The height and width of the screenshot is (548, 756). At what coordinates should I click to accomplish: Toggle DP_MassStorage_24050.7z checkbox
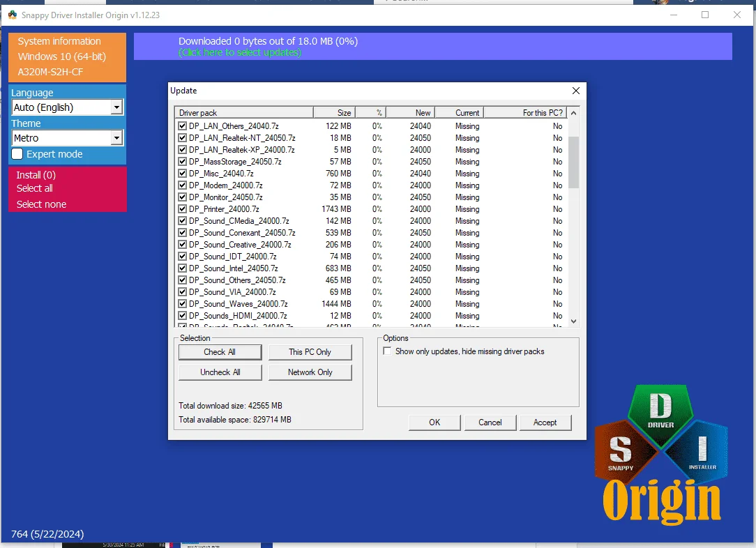click(x=182, y=162)
